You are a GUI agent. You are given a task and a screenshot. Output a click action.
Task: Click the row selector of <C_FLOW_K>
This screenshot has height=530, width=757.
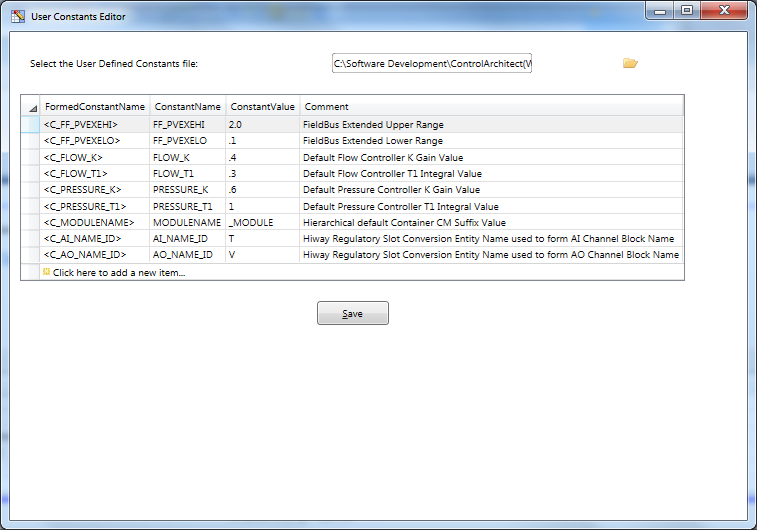tap(30, 157)
